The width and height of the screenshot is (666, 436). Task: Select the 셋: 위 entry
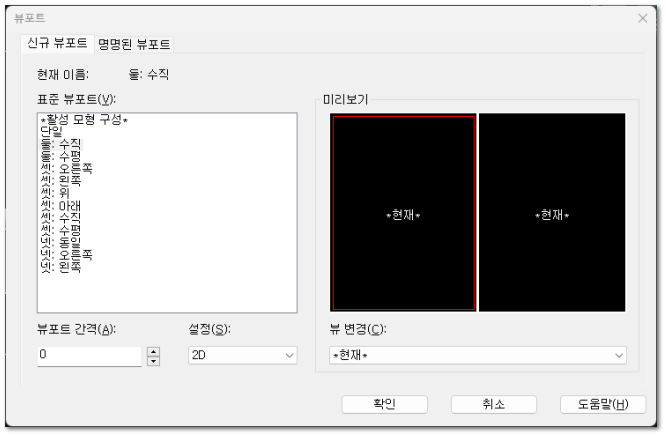click(55, 193)
